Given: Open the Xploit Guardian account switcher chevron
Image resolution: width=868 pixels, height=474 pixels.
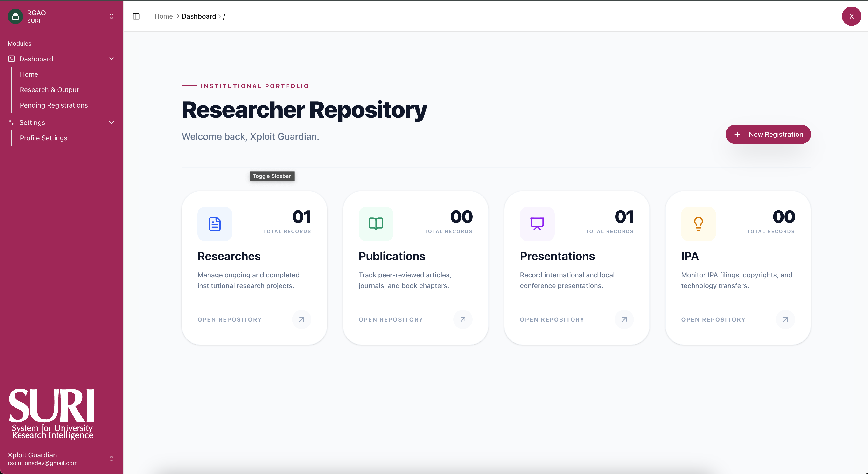Looking at the screenshot, I should 111,459.
